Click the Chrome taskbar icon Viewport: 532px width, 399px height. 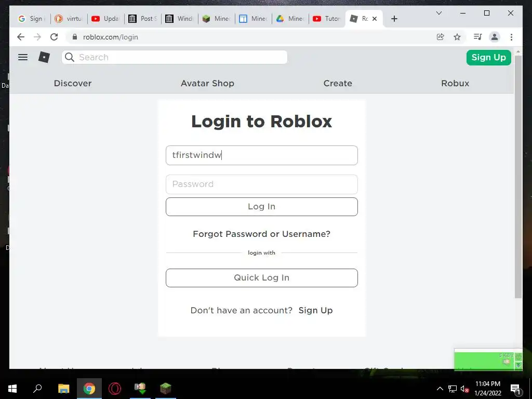(x=89, y=389)
